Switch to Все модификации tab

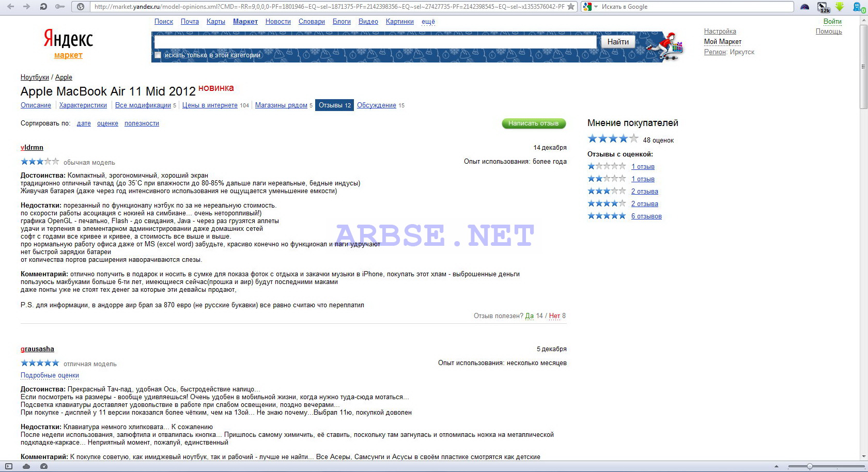pos(143,105)
